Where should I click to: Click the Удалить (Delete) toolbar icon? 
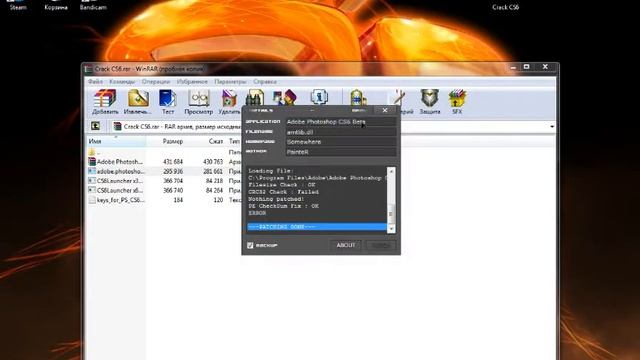click(x=229, y=102)
